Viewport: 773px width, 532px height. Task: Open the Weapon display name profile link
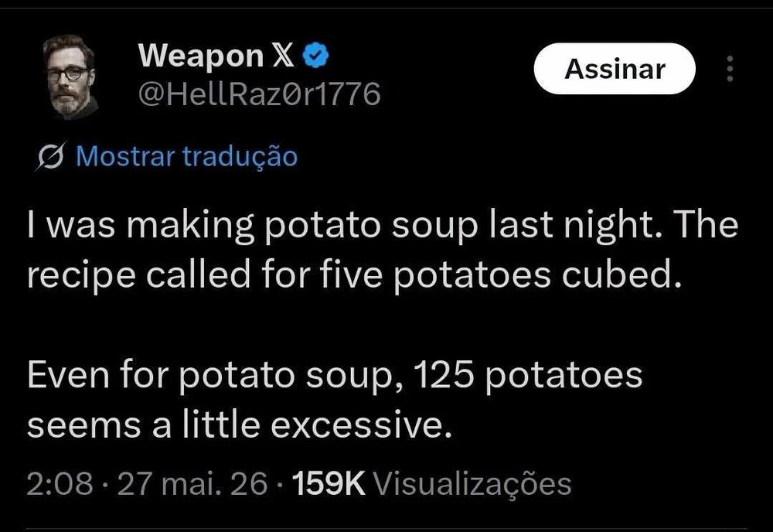tap(201, 56)
